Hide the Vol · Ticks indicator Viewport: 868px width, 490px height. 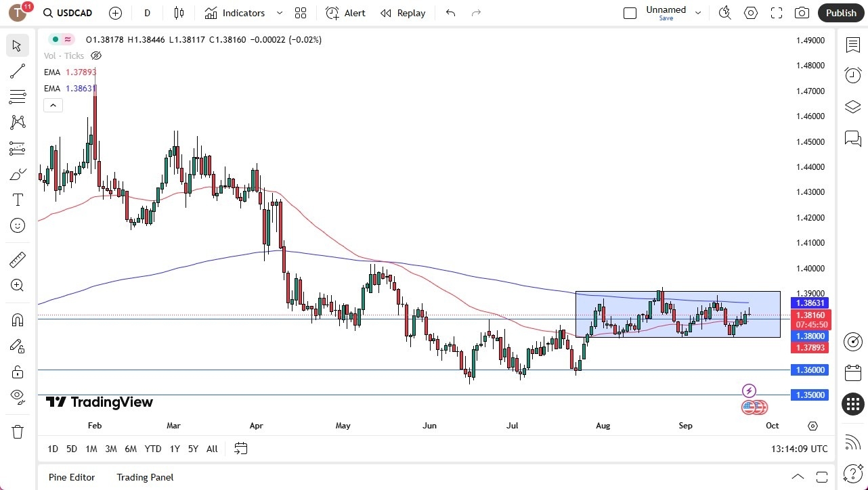[95, 55]
